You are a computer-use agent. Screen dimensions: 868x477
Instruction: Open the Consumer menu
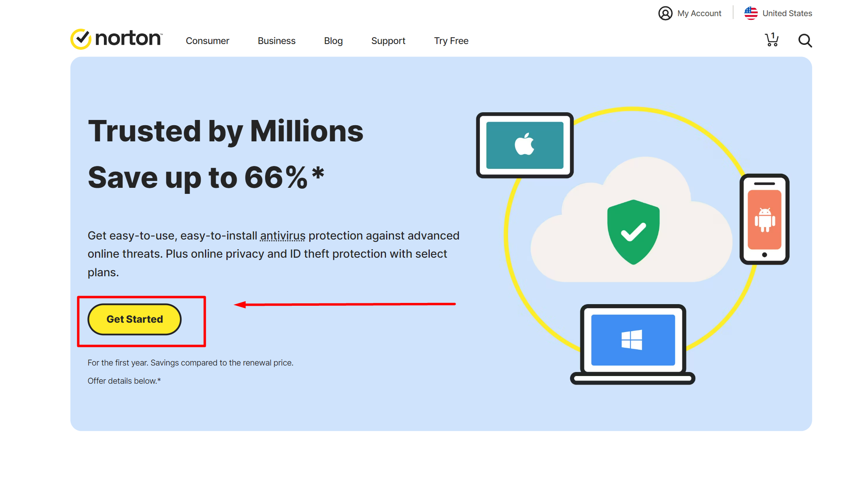coord(207,41)
